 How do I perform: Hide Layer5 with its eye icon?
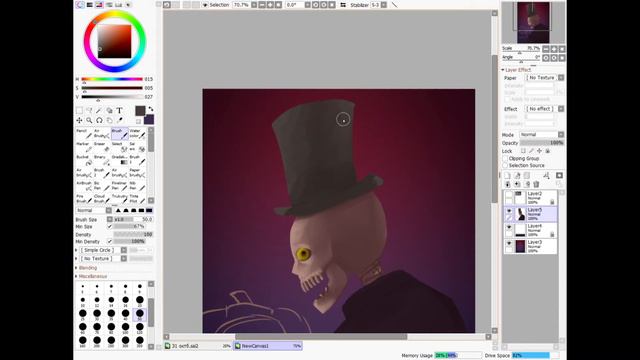(x=509, y=211)
